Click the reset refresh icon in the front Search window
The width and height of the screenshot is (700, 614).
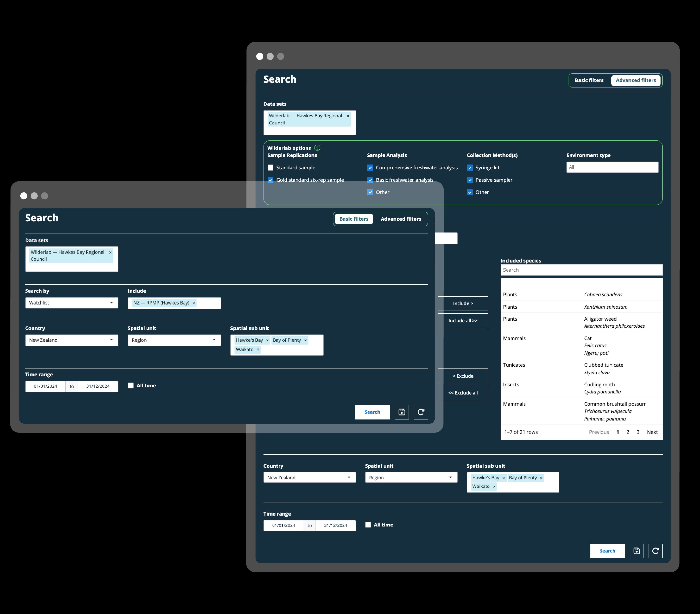click(421, 412)
